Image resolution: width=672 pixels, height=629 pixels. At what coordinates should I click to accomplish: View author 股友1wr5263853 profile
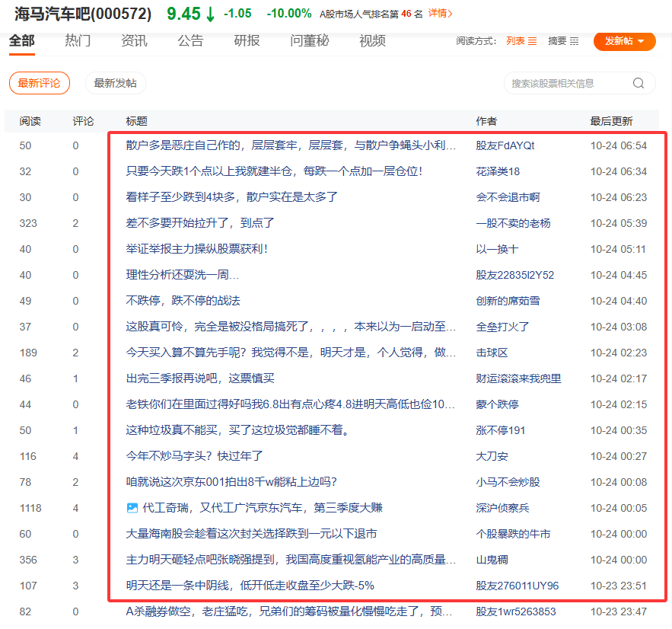[x=516, y=611]
